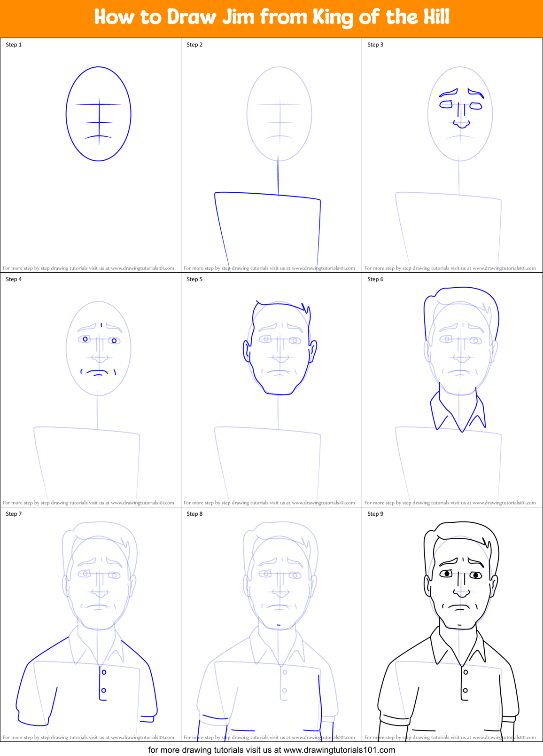The width and height of the screenshot is (543, 756).
Task: Click the 'Step 9' label
Action: click(375, 514)
